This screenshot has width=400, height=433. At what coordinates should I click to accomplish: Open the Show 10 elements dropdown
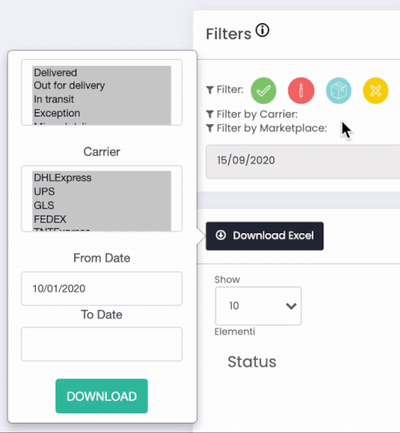tap(258, 306)
